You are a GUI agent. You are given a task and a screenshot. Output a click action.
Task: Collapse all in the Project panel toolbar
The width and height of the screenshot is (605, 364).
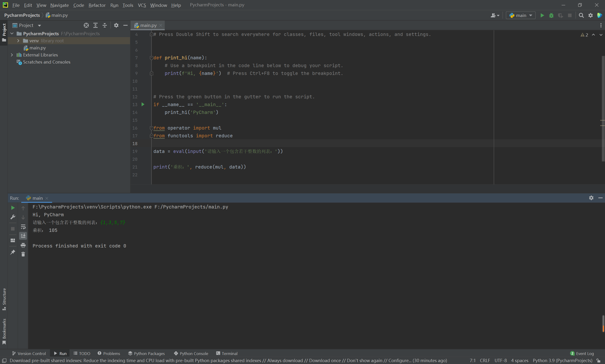tap(105, 25)
